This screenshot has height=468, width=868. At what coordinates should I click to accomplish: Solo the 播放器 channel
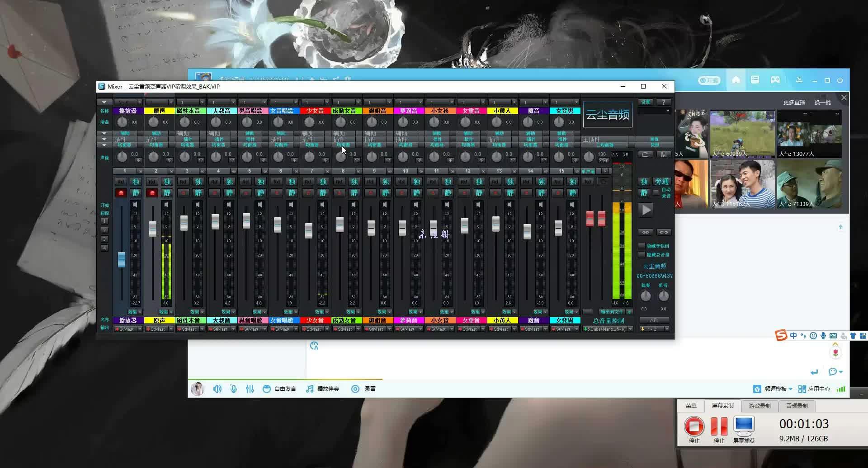tap(136, 182)
